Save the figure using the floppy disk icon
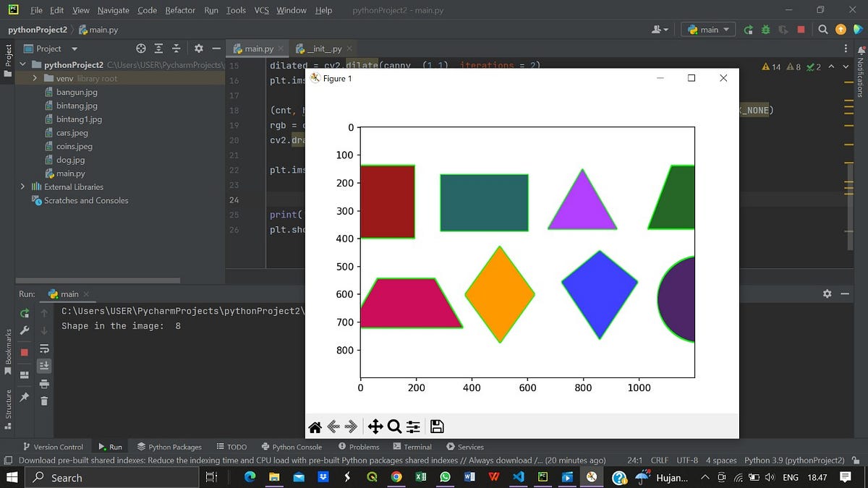Viewport: 868px width, 488px height. 437,427
